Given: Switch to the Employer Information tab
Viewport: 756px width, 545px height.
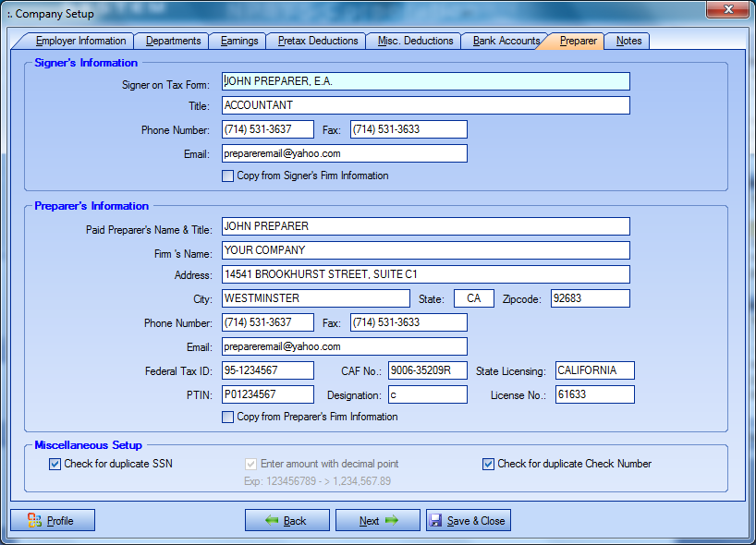Looking at the screenshot, I should pos(80,41).
